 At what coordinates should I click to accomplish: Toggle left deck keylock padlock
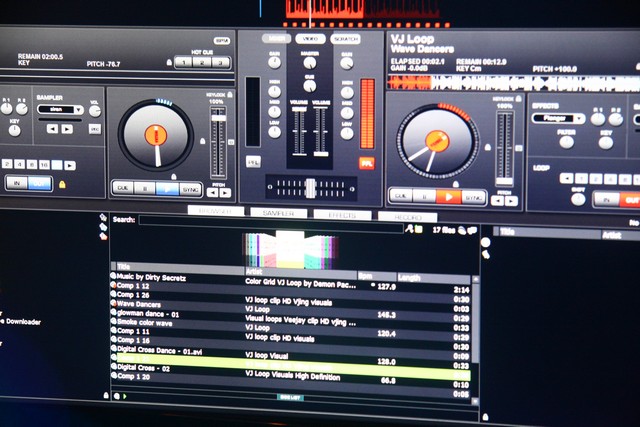point(230,95)
